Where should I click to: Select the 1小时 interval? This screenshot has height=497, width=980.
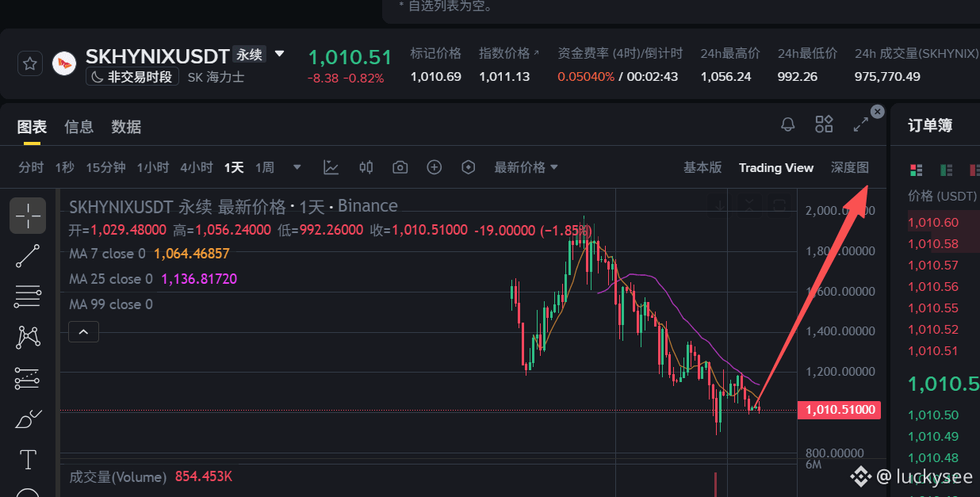153,167
